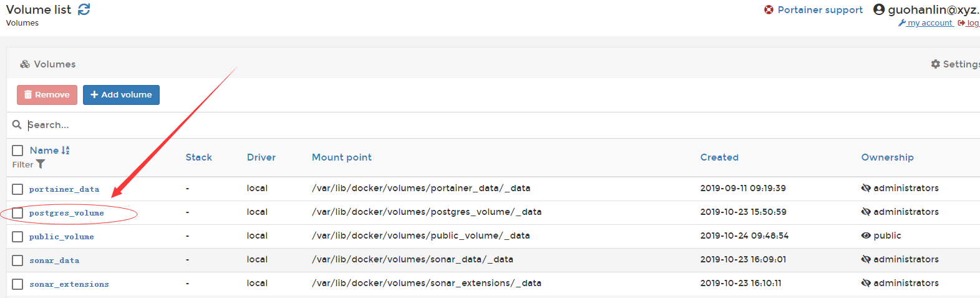Click the red Remove button
Image resolution: width=980 pixels, height=298 pixels.
[x=47, y=95]
